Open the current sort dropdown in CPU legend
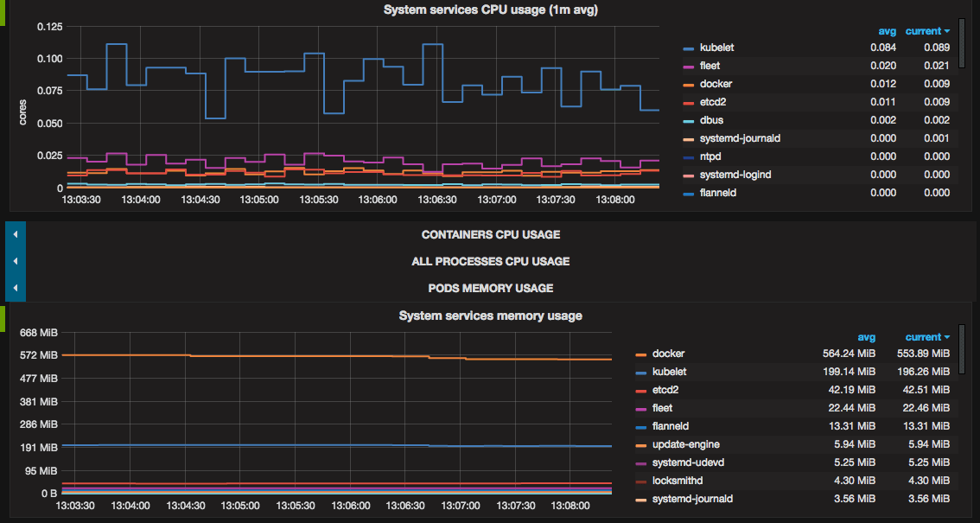This screenshot has height=523, width=980. [926, 30]
